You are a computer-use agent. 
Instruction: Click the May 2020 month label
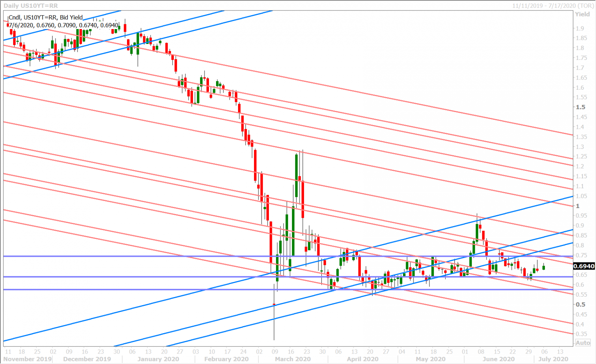431,359
